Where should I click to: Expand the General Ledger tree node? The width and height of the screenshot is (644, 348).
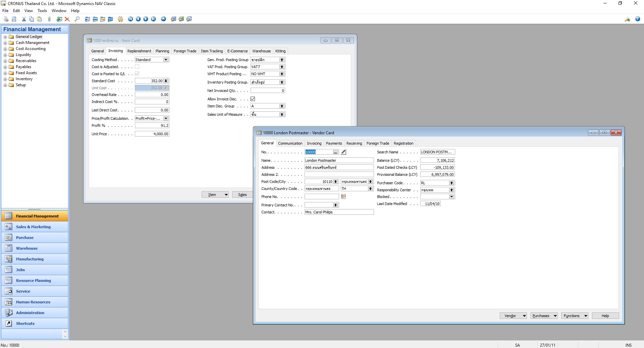point(5,37)
